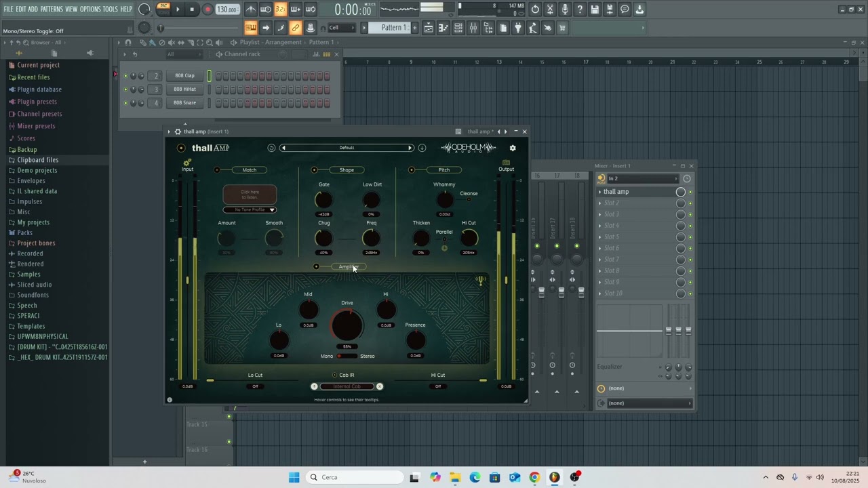This screenshot has width=868, height=488.
Task: Toggle thall amp main power button
Action: click(181, 148)
